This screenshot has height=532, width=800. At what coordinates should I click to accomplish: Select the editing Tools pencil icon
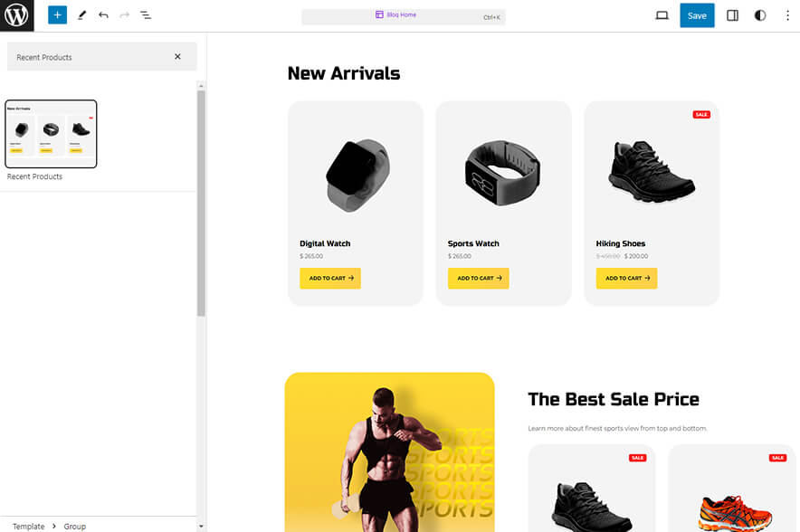pos(81,15)
